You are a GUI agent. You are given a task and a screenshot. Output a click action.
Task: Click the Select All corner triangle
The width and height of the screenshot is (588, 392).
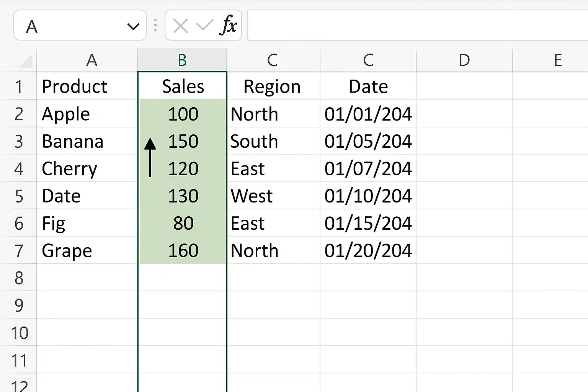click(26, 61)
